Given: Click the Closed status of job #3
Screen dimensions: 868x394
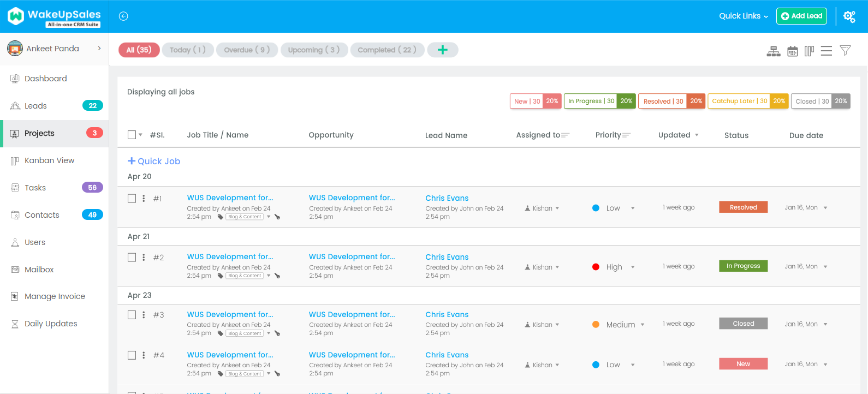Looking at the screenshot, I should coord(744,324).
